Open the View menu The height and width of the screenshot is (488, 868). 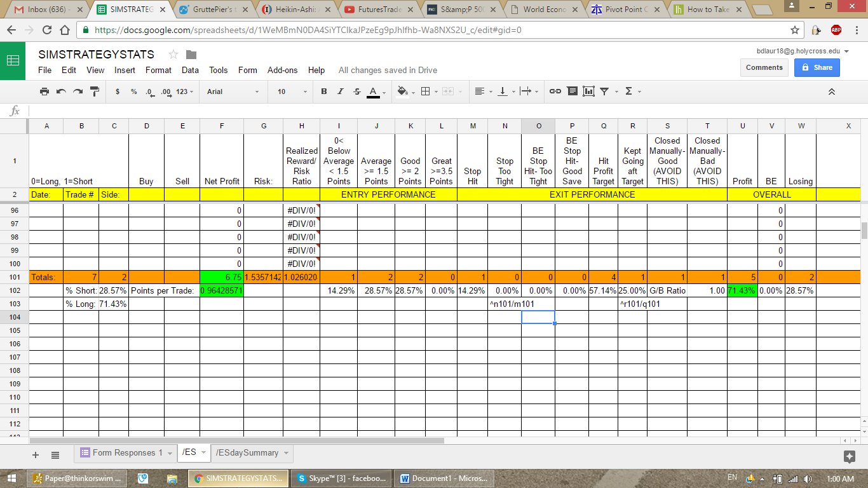pos(95,70)
